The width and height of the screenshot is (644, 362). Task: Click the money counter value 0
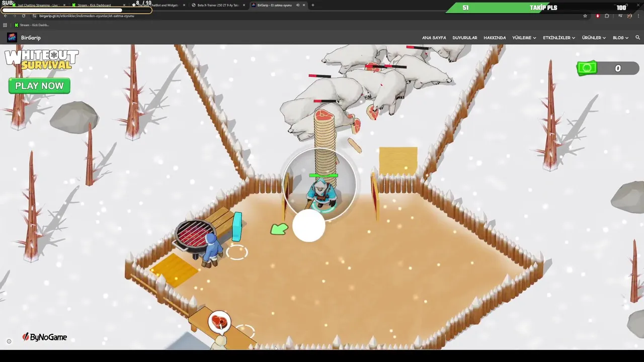coord(618,68)
